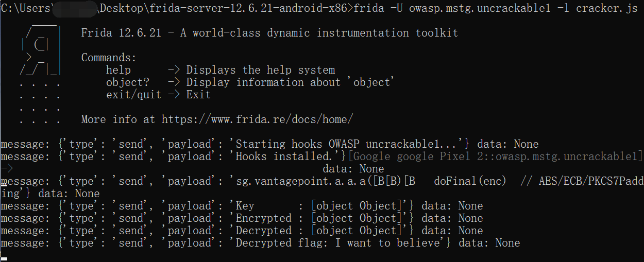Click the 'Encrypted : [object Object]' line

pyautogui.click(x=242, y=218)
